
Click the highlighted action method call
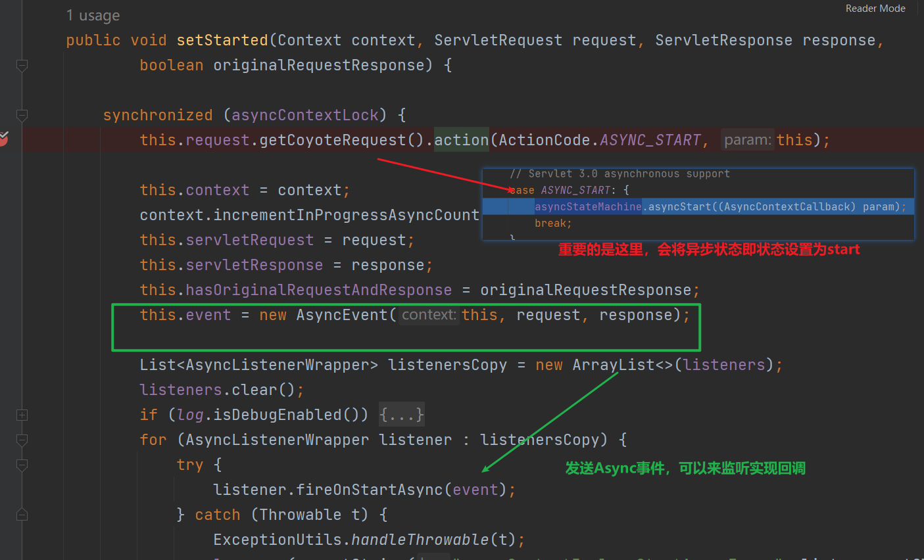click(462, 140)
